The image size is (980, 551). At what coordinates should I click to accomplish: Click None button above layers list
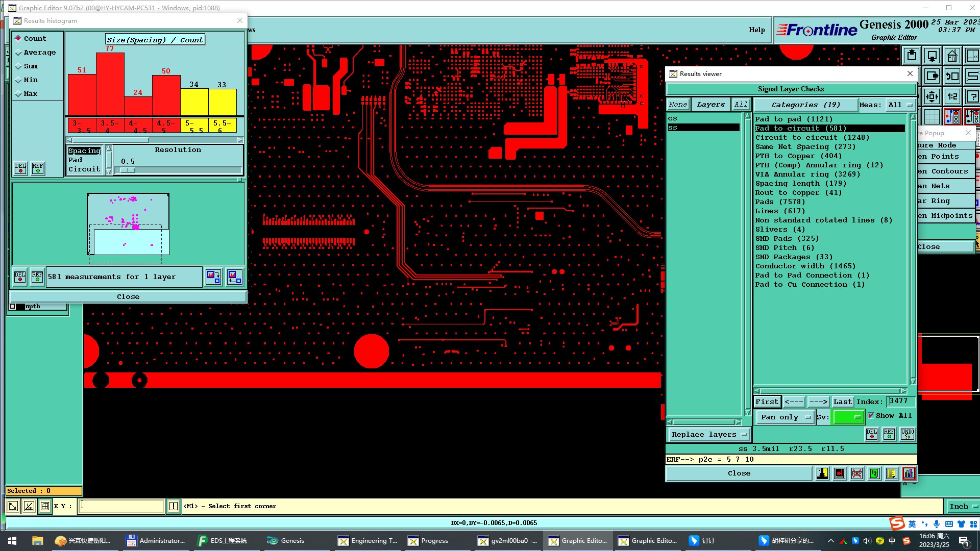(678, 104)
